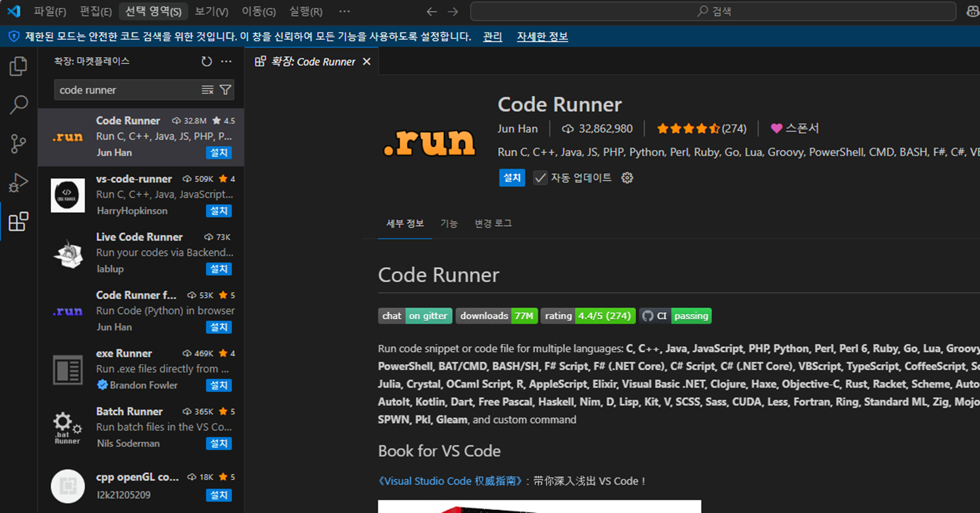Open the 보기(V) menu

pos(212,11)
